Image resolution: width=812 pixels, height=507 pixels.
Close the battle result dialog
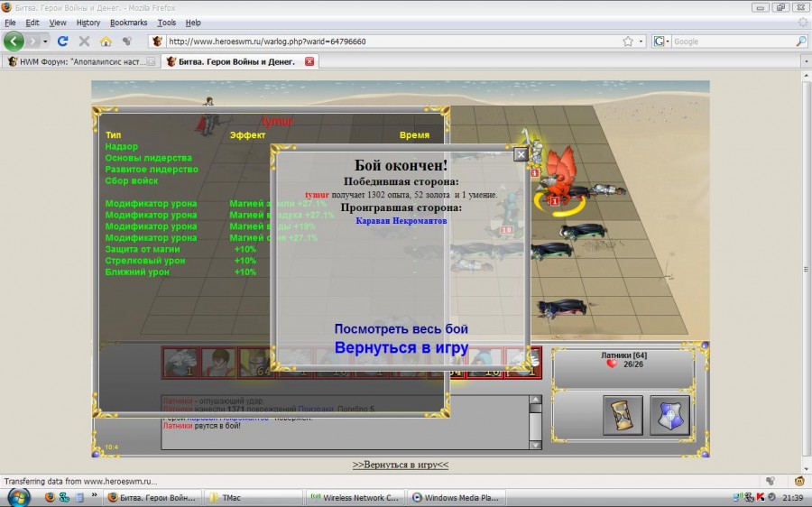(521, 155)
